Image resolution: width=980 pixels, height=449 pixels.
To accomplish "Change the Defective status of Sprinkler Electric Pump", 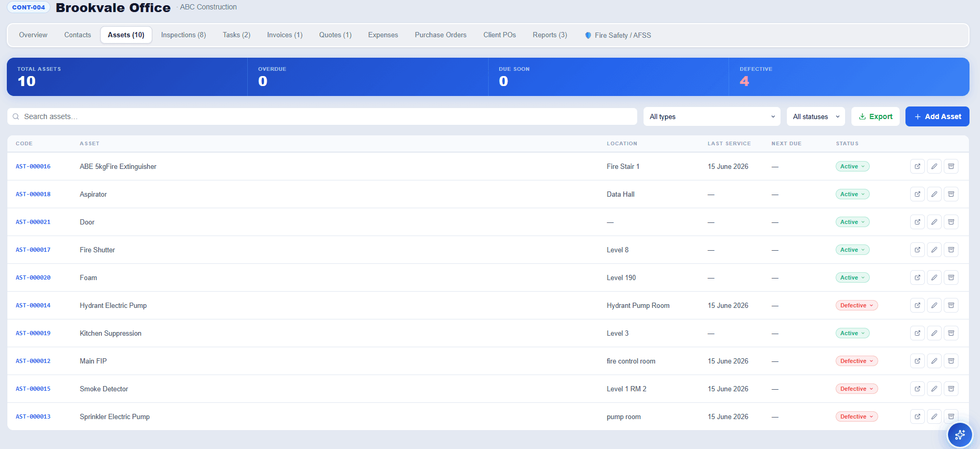I will coord(857,416).
